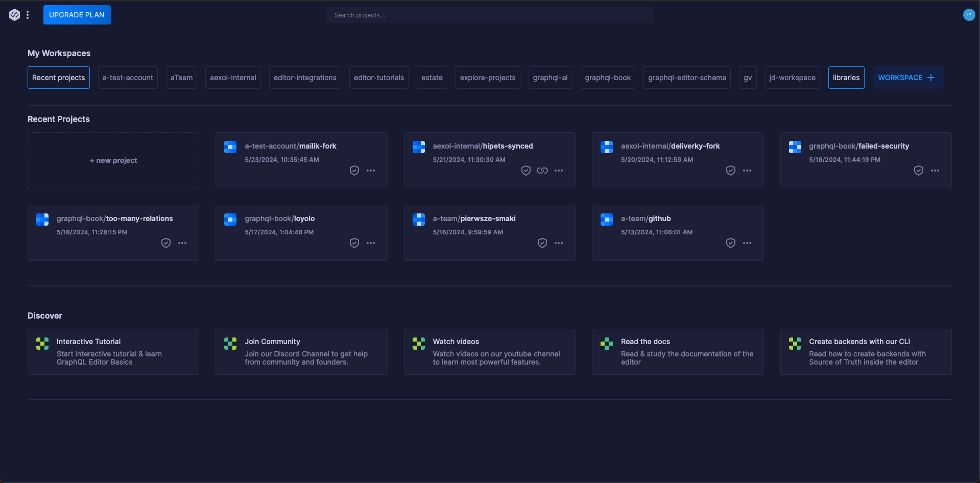The width and height of the screenshot is (980, 483).
Task: Open more options on loyolo card
Action: 371,243
